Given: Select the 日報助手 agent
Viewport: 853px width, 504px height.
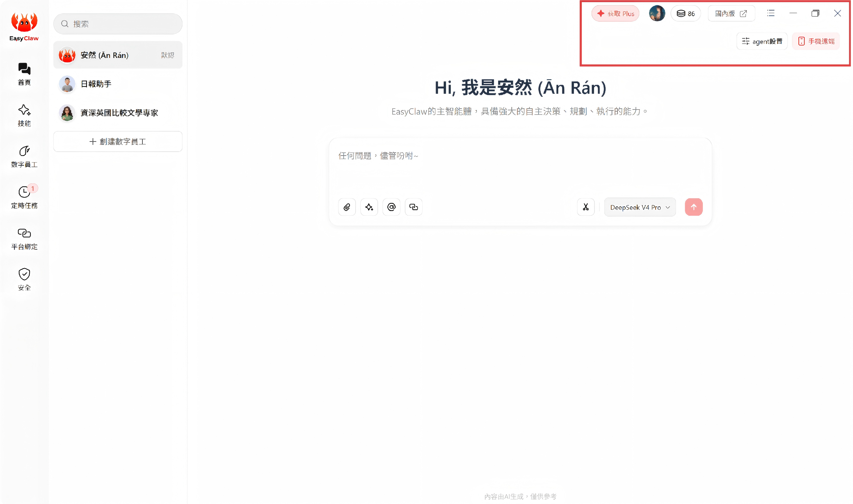Looking at the screenshot, I should tap(117, 84).
